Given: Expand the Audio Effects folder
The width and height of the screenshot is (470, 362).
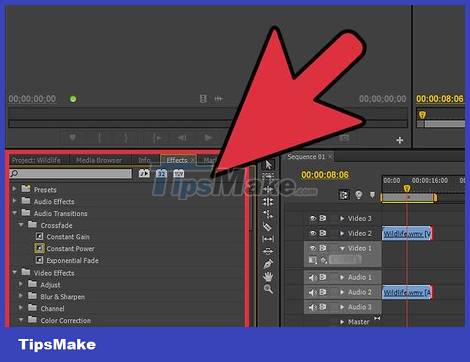Looking at the screenshot, I should [14, 201].
